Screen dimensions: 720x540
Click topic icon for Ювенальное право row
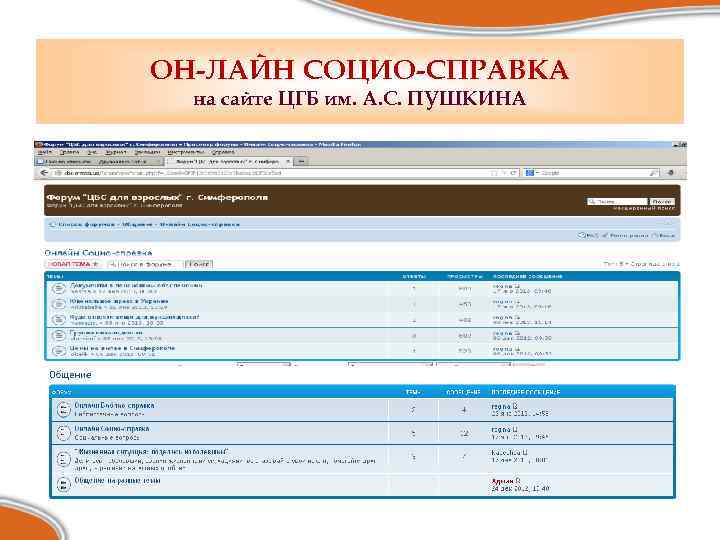(x=59, y=304)
